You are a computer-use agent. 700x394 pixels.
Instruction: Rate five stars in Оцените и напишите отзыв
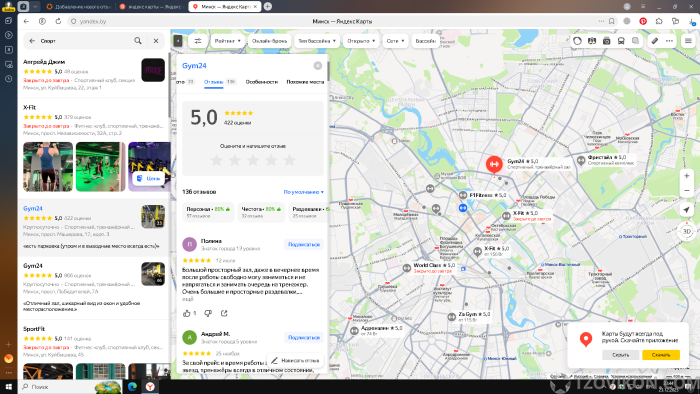(289, 160)
